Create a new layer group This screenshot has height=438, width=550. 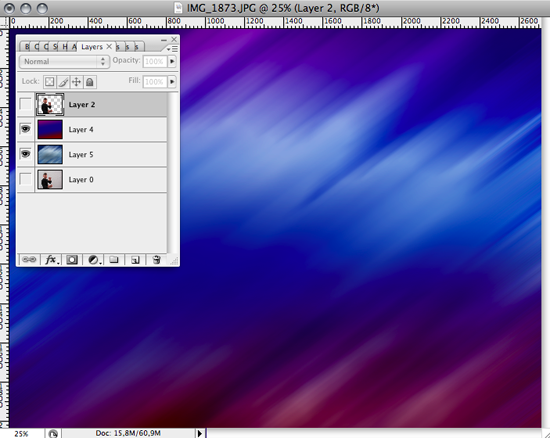114,260
